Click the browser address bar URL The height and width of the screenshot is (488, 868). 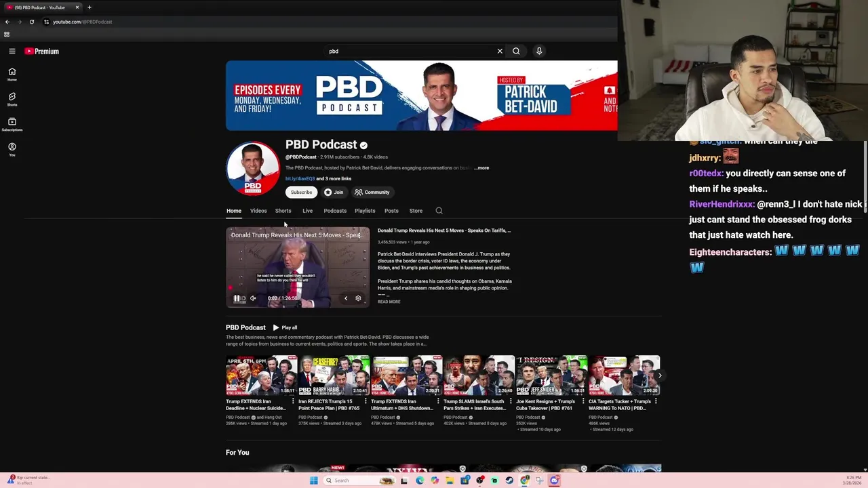point(83,22)
